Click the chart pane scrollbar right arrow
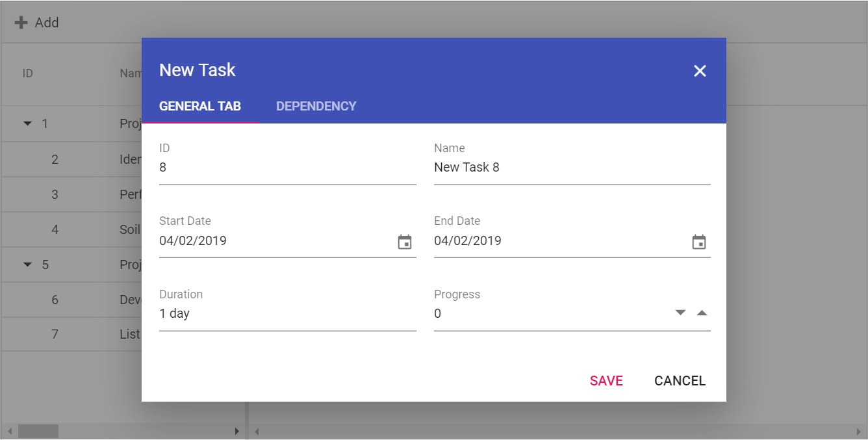 coord(859,432)
